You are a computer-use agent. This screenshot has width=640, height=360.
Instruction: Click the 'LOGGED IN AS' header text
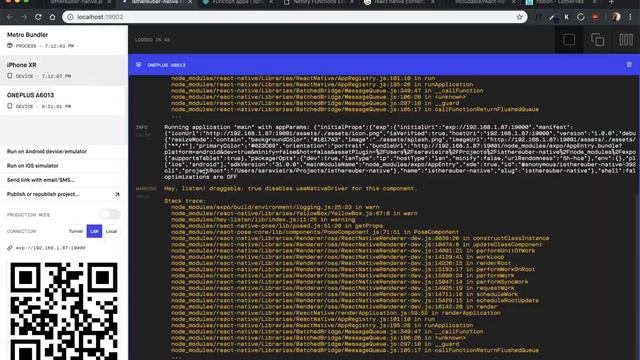tap(152, 40)
